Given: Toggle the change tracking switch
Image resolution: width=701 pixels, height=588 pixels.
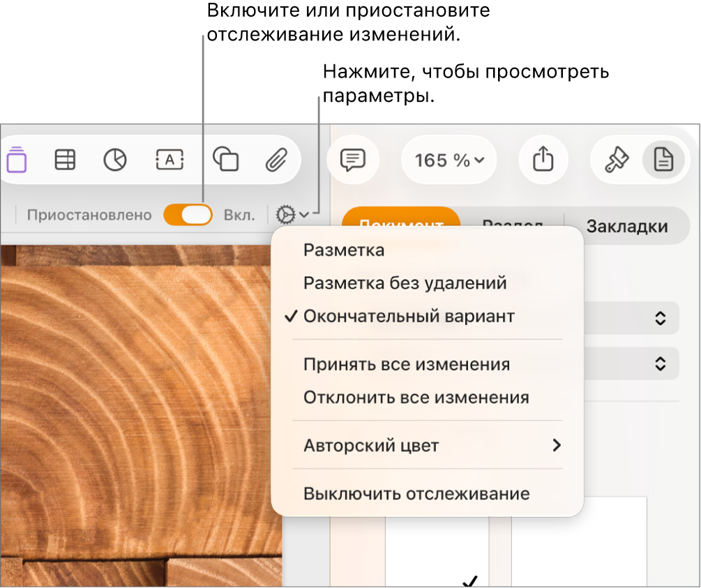Looking at the screenshot, I should coord(188,215).
